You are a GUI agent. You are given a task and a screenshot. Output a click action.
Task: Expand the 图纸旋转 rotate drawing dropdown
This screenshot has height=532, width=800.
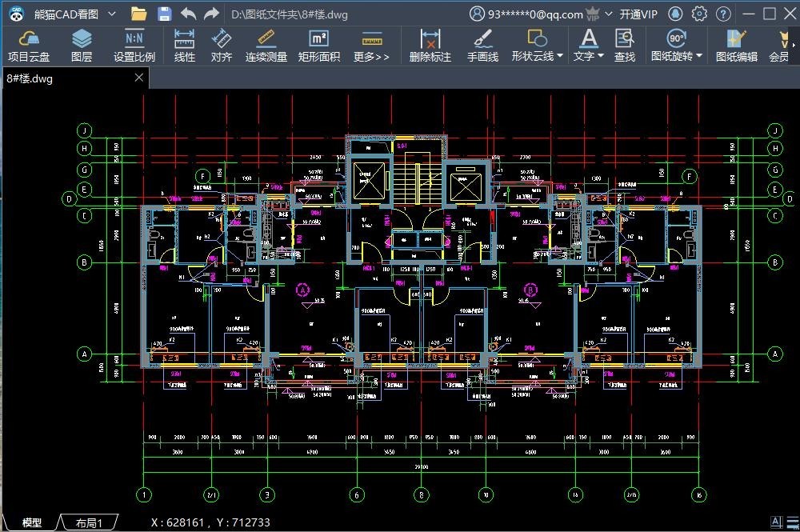pos(699,57)
